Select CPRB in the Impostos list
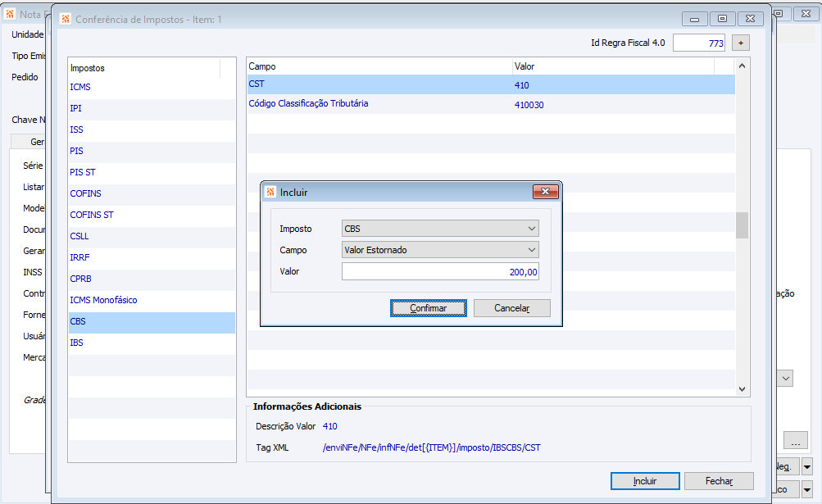Screen dimensions: 822x504 click(x=152, y=279)
